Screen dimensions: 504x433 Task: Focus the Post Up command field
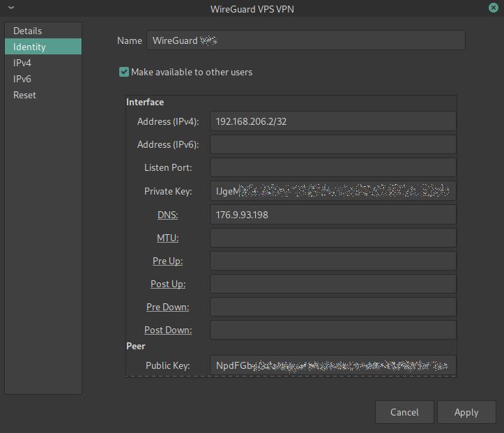point(333,284)
